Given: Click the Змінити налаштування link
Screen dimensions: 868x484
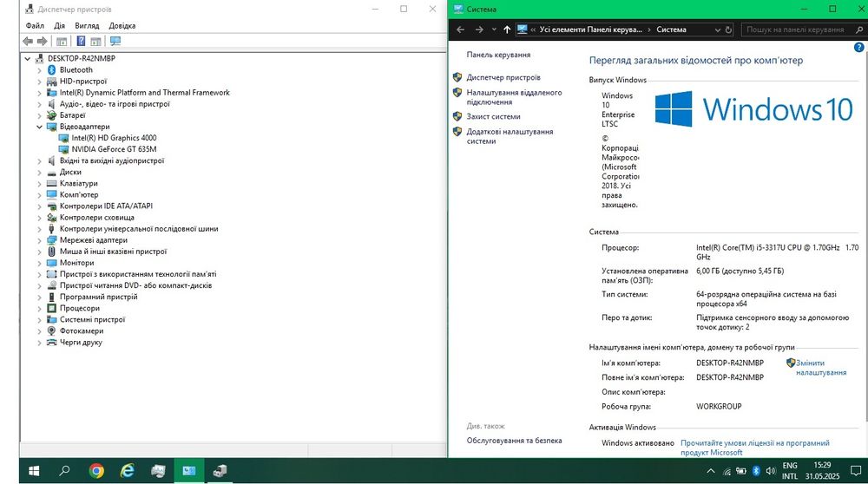Looking at the screenshot, I should tap(821, 368).
